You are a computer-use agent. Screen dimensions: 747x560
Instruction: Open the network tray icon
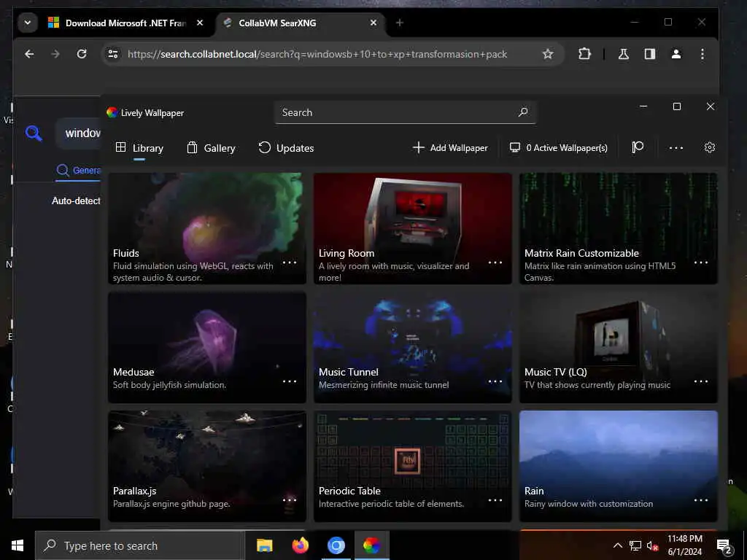click(x=635, y=545)
